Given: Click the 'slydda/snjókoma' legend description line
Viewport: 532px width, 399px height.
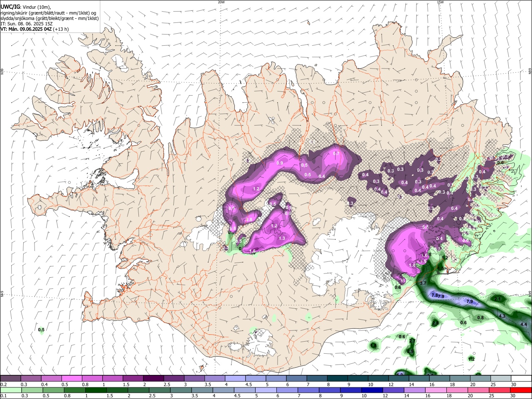Looking at the screenshot, I should pyautogui.click(x=49, y=18).
